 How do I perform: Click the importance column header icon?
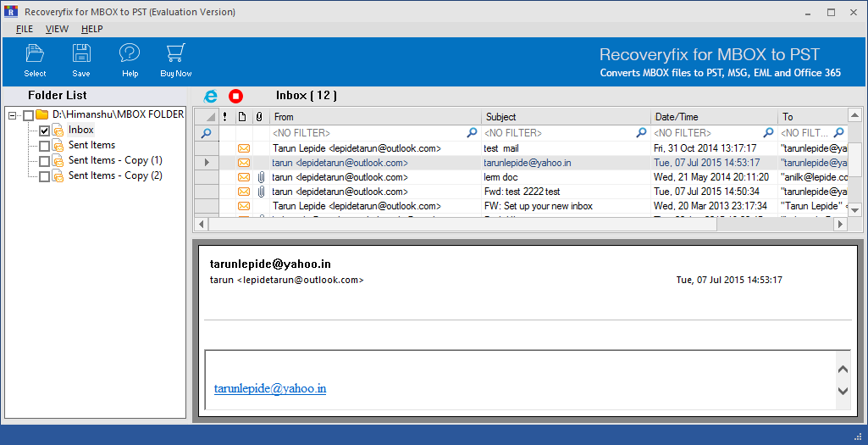224,117
